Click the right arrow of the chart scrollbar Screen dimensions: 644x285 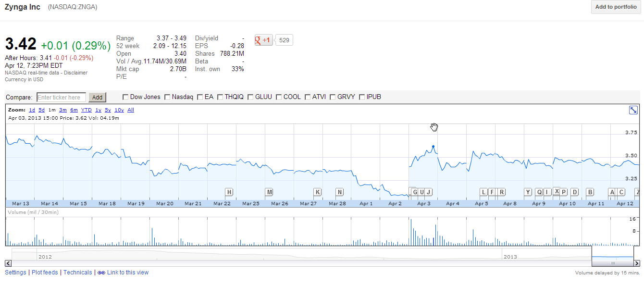point(637,263)
